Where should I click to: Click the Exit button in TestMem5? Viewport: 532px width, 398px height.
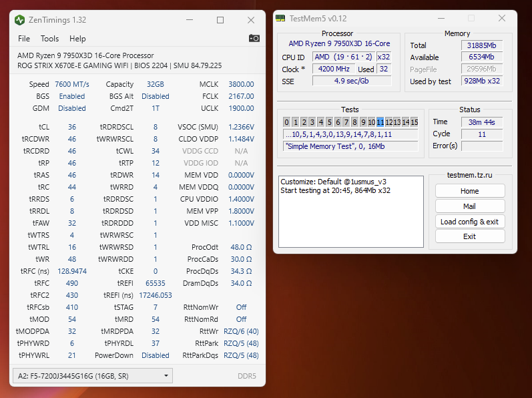(470, 236)
